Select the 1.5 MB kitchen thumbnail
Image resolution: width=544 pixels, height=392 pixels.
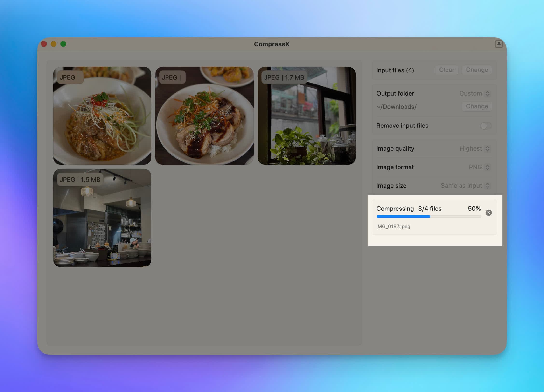[102, 218]
